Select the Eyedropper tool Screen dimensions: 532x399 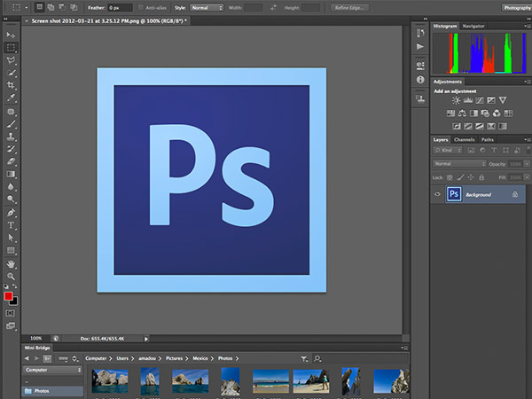pyautogui.click(x=11, y=98)
